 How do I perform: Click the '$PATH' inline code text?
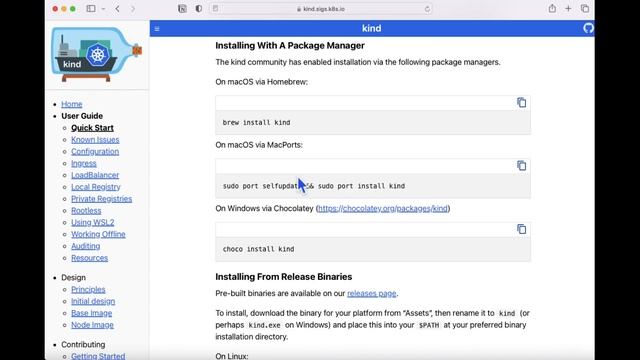(x=429, y=325)
